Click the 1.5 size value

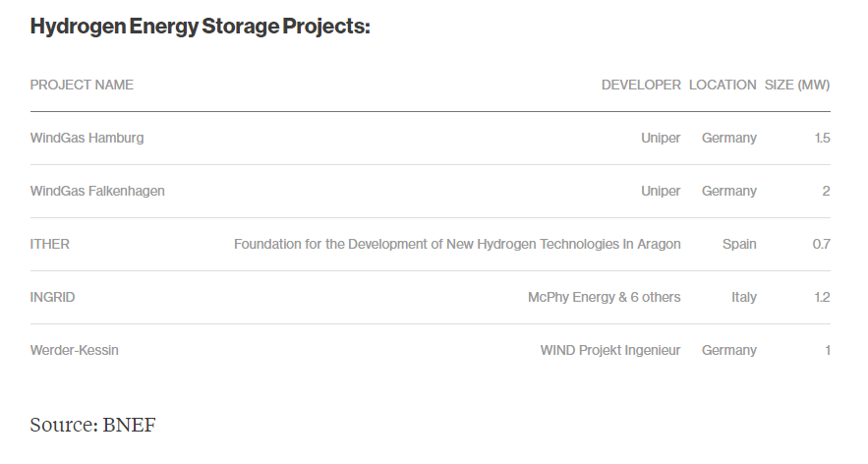(x=822, y=138)
